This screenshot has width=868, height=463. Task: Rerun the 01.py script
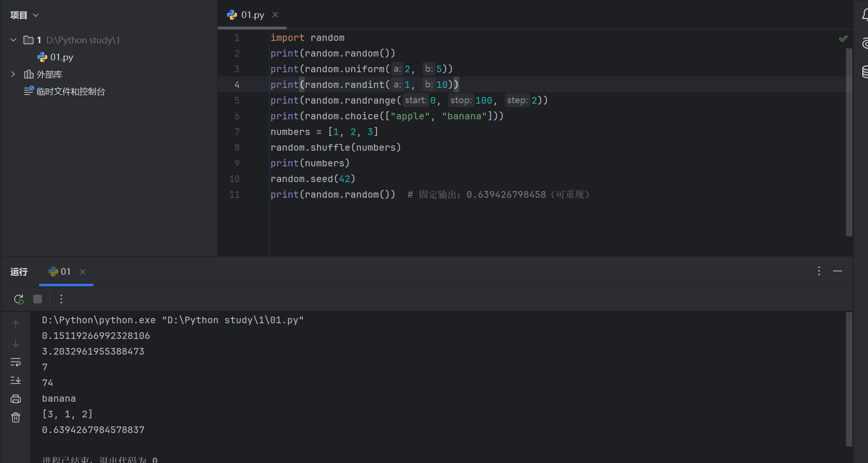[19, 299]
